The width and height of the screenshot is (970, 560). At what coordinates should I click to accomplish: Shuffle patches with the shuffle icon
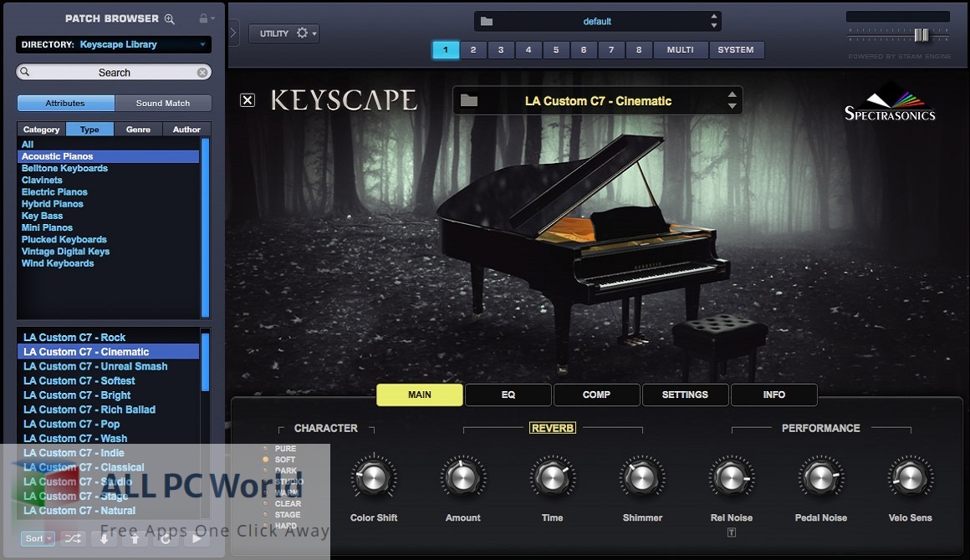click(73, 538)
